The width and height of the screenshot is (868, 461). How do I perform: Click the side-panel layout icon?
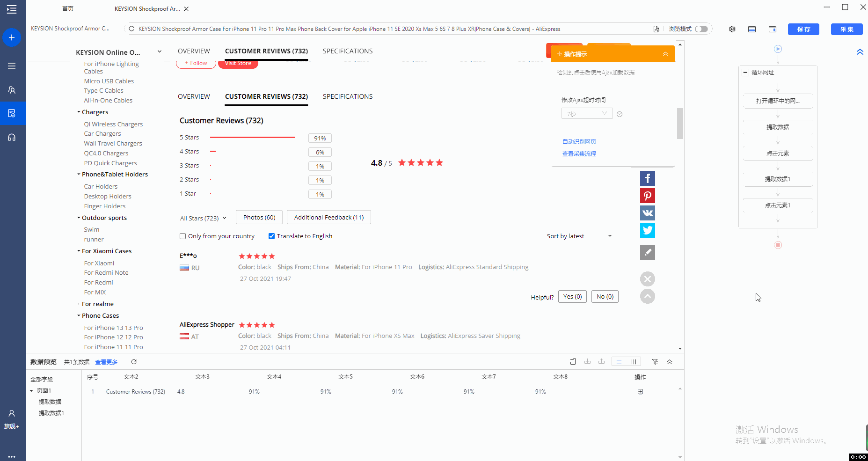(x=773, y=29)
